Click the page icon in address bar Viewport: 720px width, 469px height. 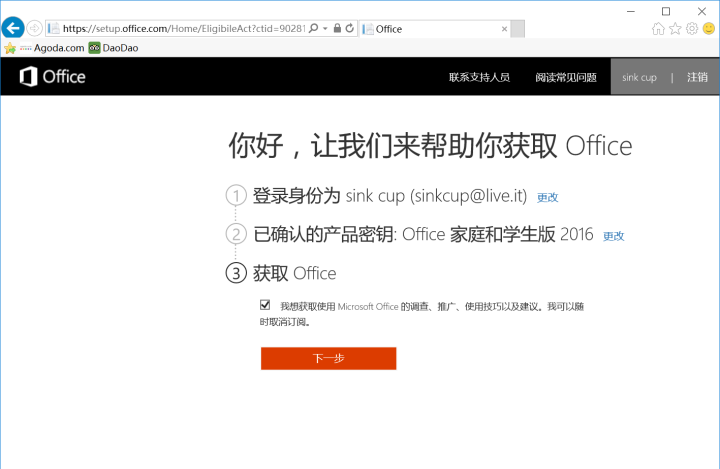(54, 28)
